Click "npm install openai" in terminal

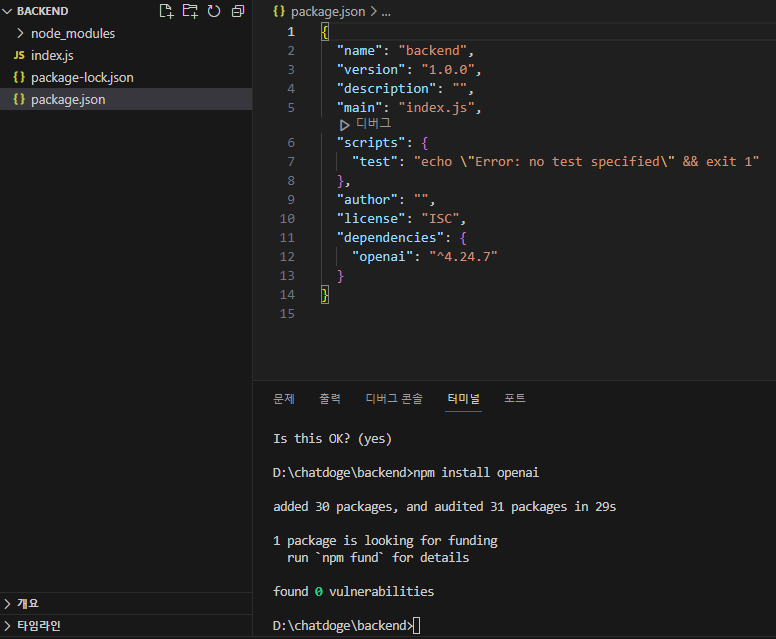476,473
